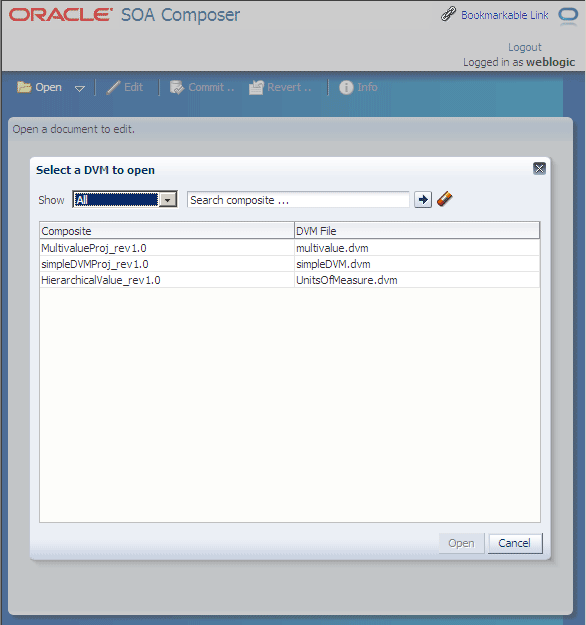Click the Commit toolbar item
Viewport: 586px width, 625px height.
click(x=201, y=87)
